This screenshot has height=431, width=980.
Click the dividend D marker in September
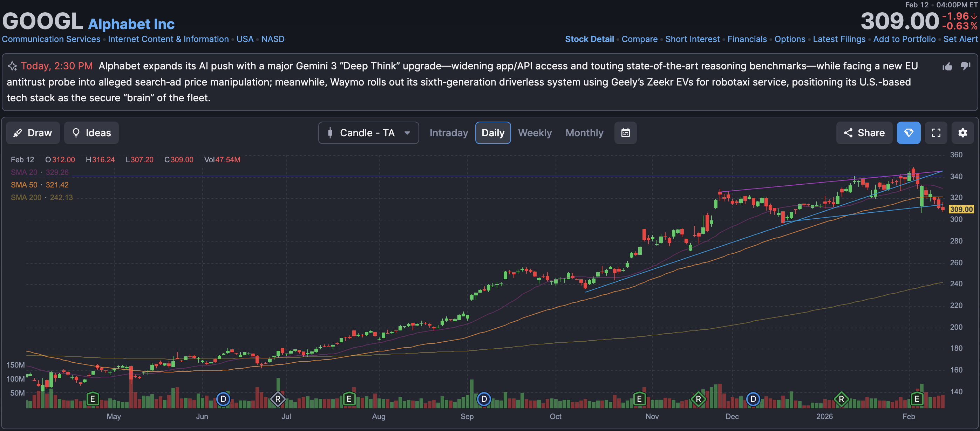(x=484, y=399)
